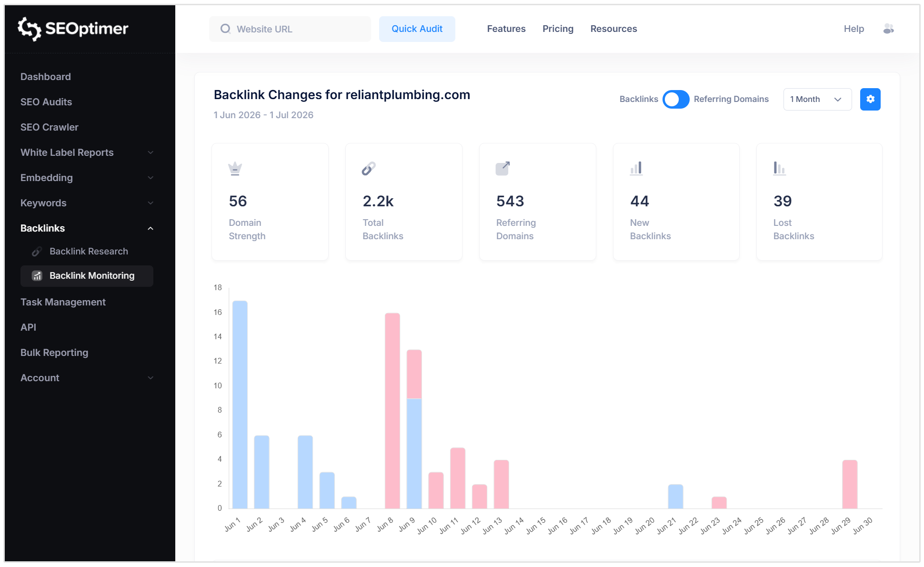
Task: Open chart settings gear button
Action: tap(870, 99)
